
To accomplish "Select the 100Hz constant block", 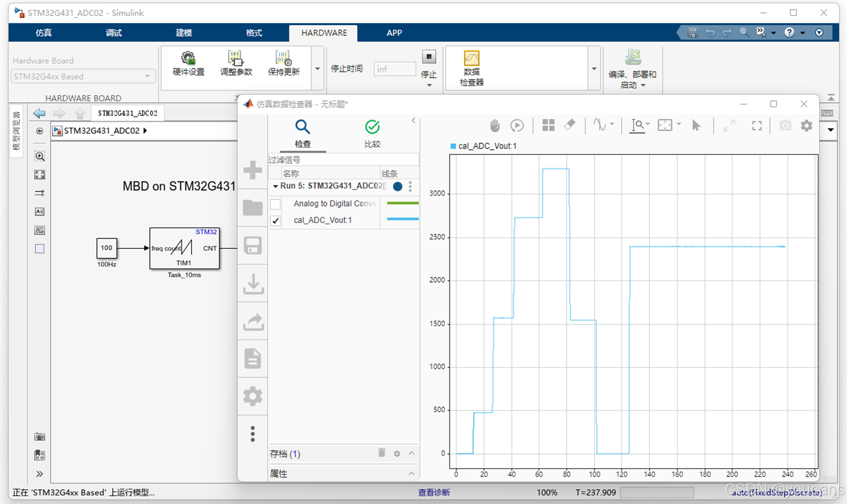I will pyautogui.click(x=107, y=248).
